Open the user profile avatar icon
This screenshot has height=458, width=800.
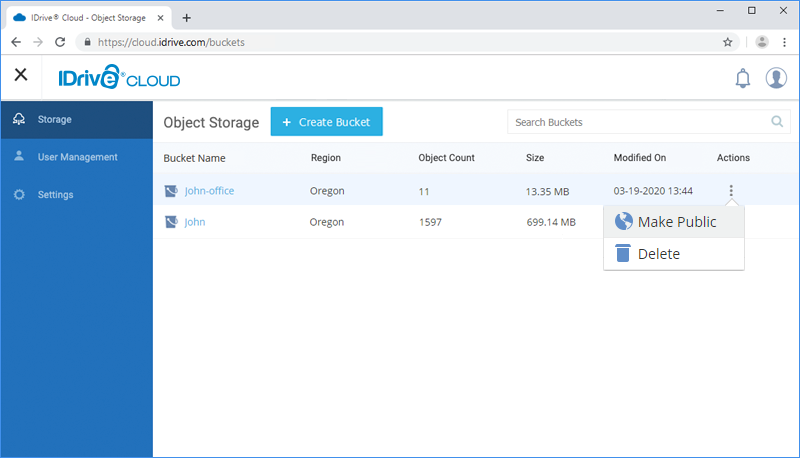tap(776, 78)
